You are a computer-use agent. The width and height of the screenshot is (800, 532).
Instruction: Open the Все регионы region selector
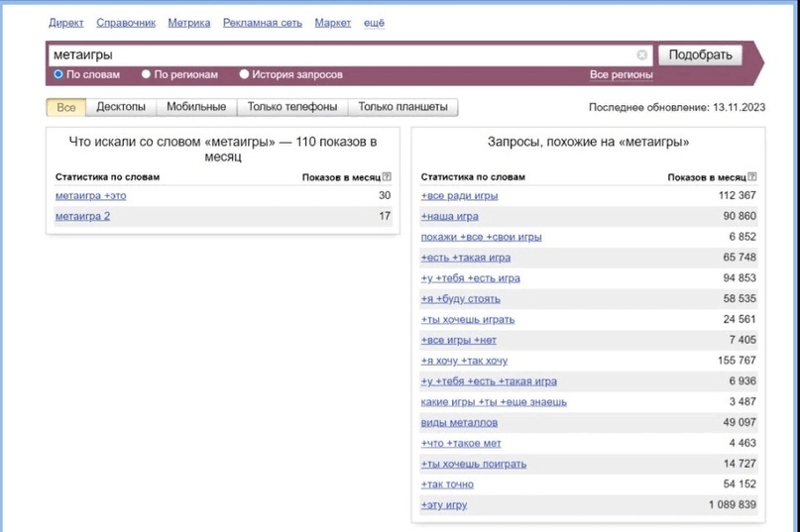(621, 75)
